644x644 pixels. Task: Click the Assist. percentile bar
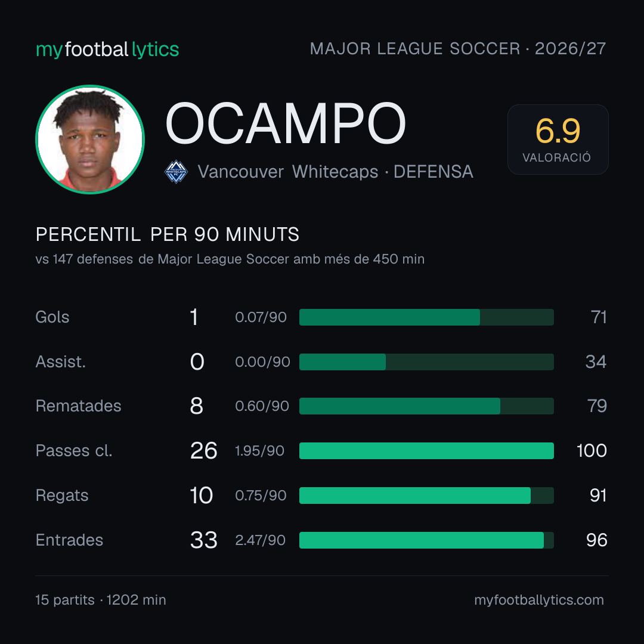tap(426, 362)
